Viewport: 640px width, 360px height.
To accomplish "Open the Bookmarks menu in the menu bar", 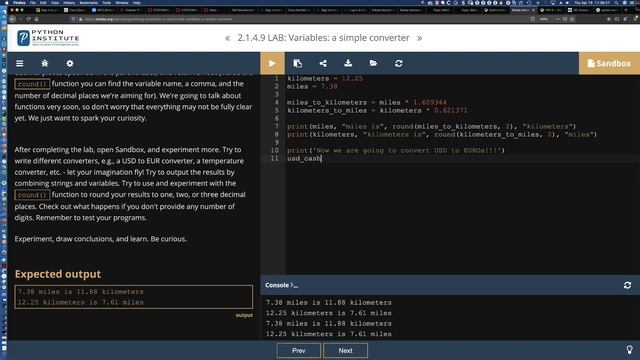I will click(89, 2).
